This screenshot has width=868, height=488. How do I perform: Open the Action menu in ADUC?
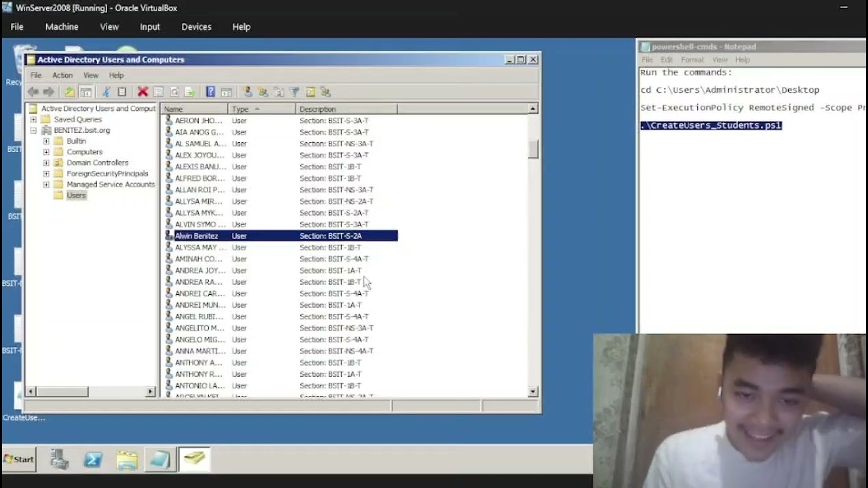coord(62,75)
